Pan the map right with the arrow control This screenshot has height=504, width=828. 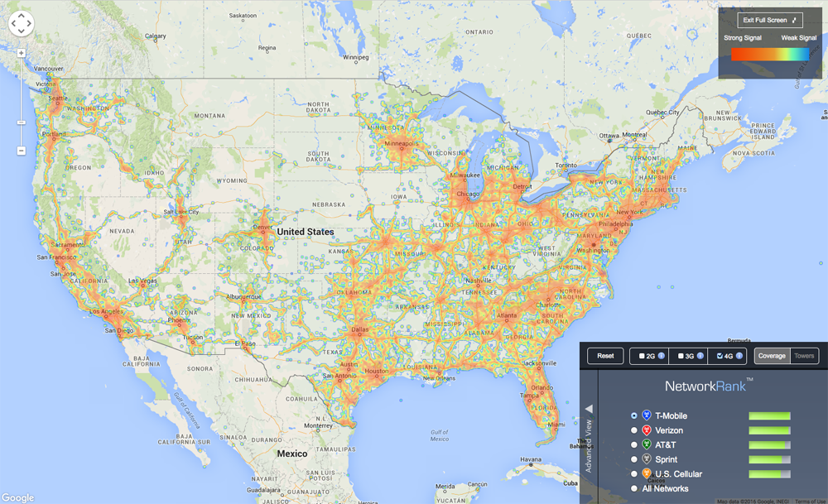point(28,23)
